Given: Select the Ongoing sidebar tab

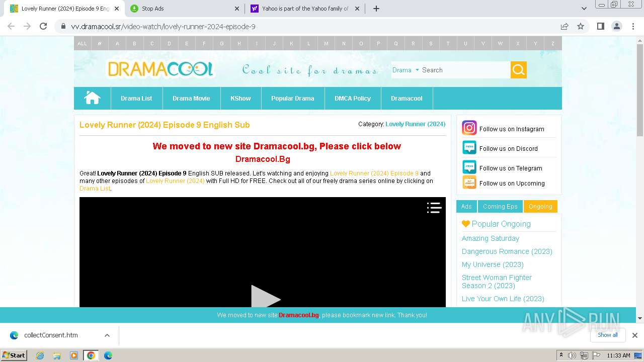Looking at the screenshot, I should point(540,206).
